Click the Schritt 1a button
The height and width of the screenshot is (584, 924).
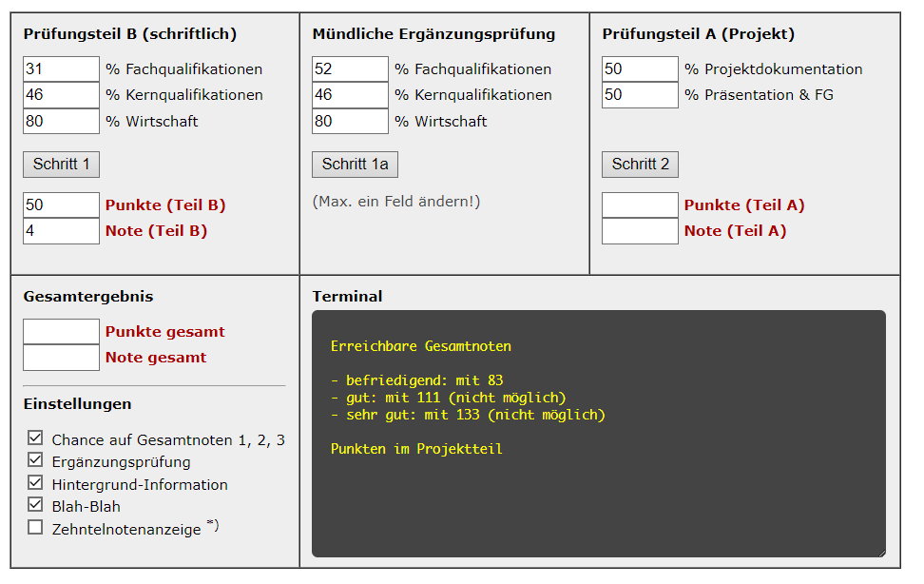tap(355, 165)
